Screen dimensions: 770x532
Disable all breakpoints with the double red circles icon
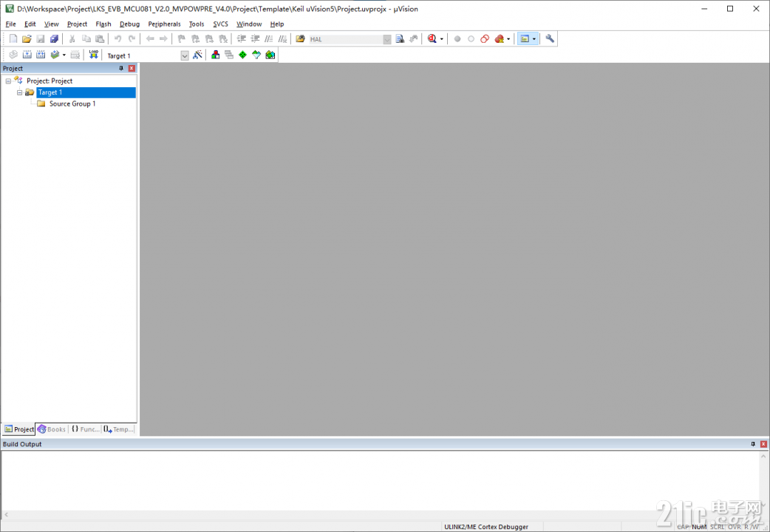point(485,39)
